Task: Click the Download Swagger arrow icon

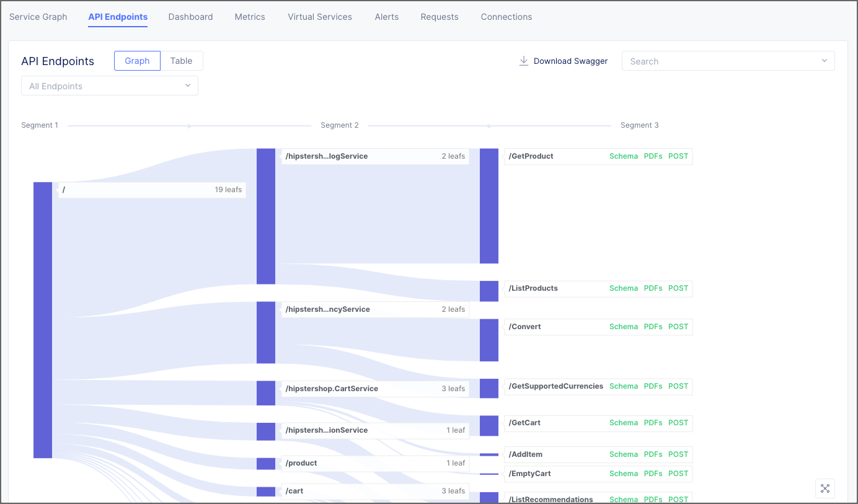Action: [x=524, y=61]
